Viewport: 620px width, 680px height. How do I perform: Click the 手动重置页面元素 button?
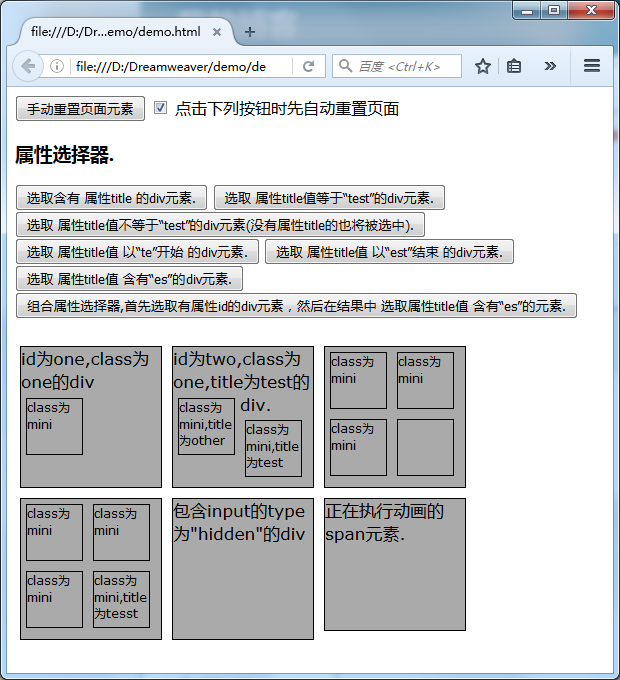click(x=81, y=109)
